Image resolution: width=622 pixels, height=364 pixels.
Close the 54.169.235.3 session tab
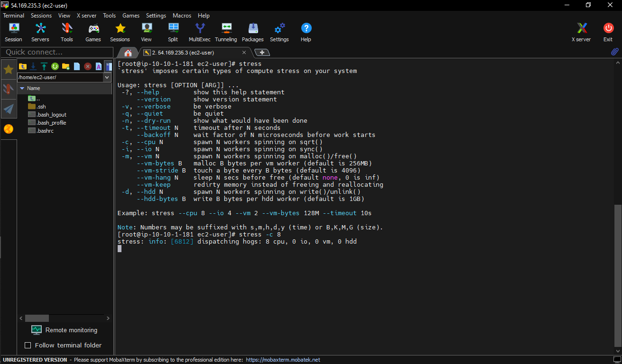[244, 53]
